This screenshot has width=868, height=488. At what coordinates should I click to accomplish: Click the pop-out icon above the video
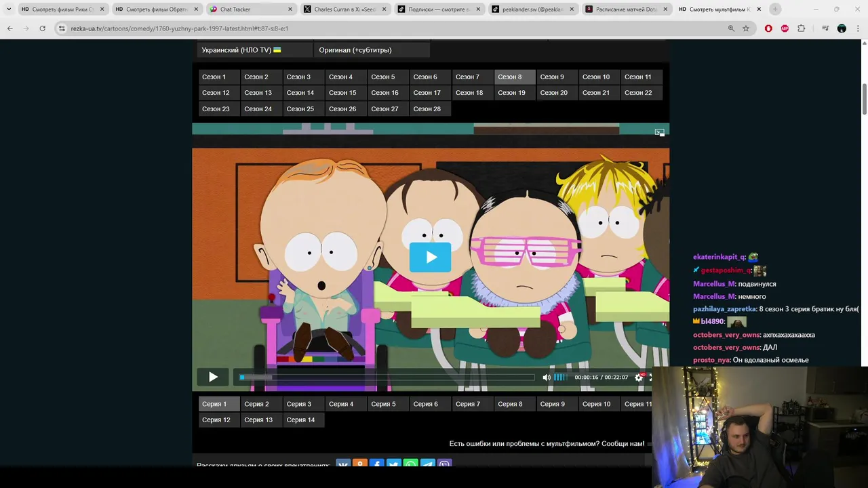coord(659,132)
